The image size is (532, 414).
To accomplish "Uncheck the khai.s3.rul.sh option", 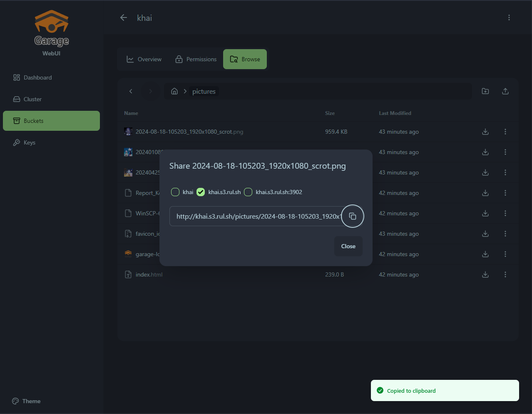I will coord(201,192).
